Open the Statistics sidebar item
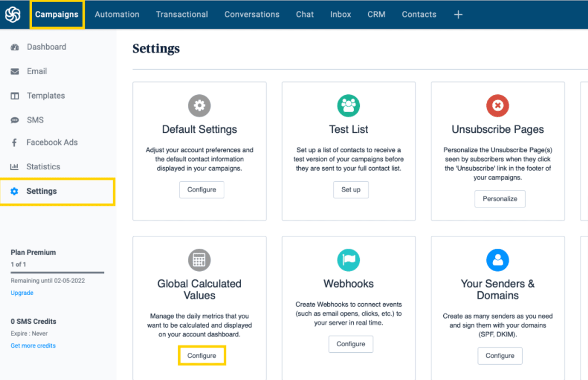This screenshot has height=380, width=588. 43,166
